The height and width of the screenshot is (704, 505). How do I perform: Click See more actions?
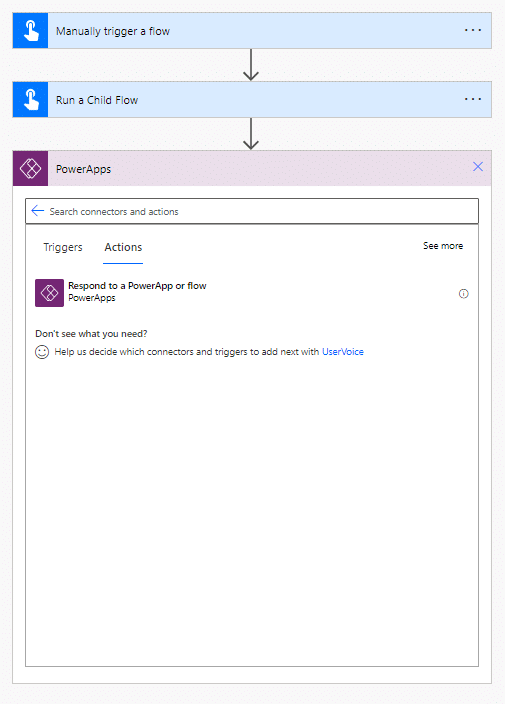pyautogui.click(x=443, y=246)
